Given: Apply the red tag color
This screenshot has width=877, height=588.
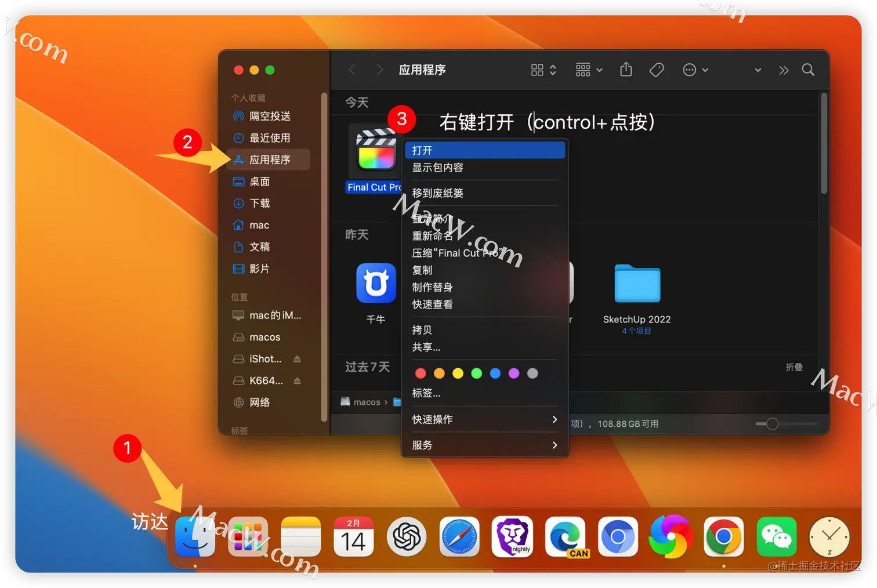Looking at the screenshot, I should [x=421, y=373].
